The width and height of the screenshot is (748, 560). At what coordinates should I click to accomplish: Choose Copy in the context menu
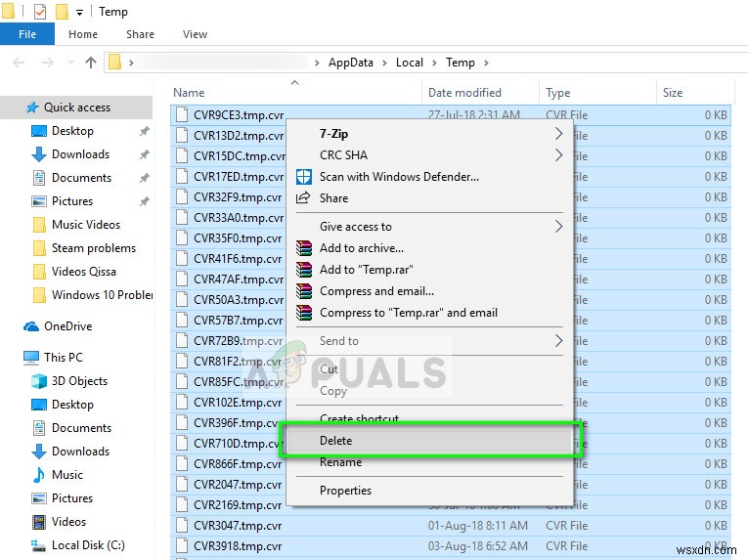click(x=429, y=391)
